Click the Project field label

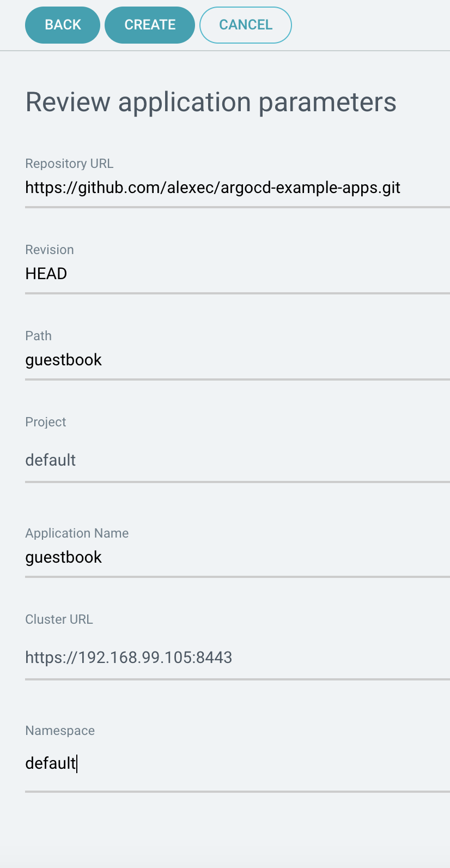pyautogui.click(x=45, y=421)
